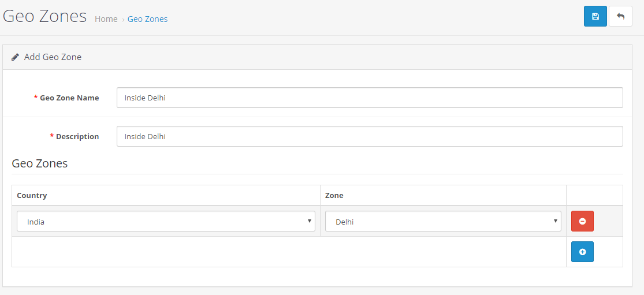The height and width of the screenshot is (295, 644).
Task: Click the arrow on the Delhi select box
Action: coord(555,221)
